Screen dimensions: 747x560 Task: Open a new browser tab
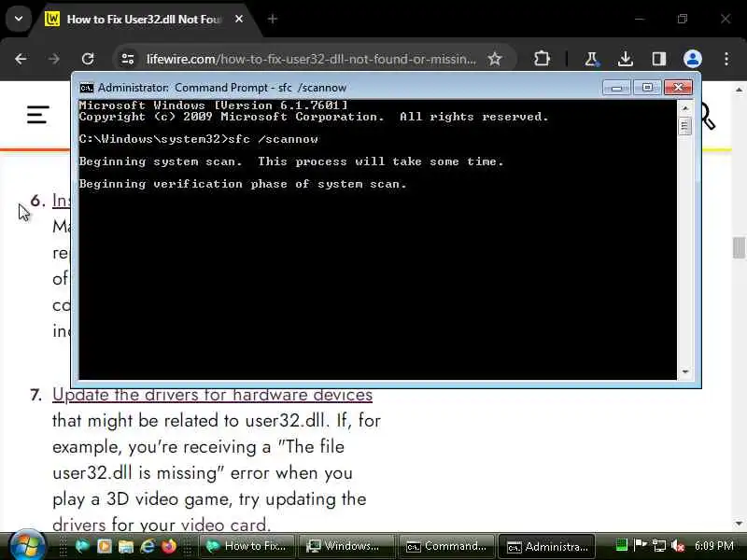point(273,19)
